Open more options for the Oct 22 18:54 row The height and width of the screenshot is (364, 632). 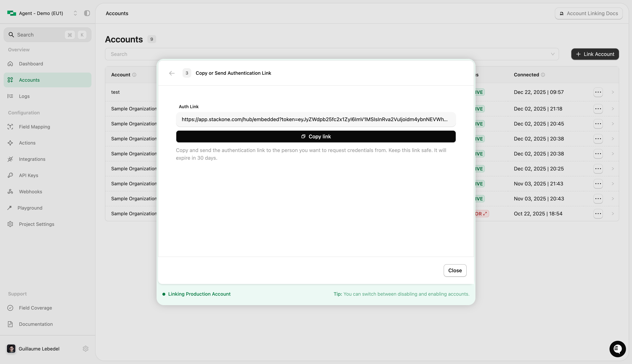[x=598, y=214]
